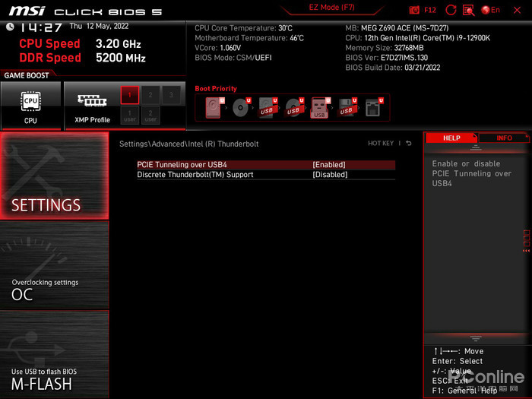Open the search magnifier icon
This screenshot has width=532, height=399.
click(469, 10)
